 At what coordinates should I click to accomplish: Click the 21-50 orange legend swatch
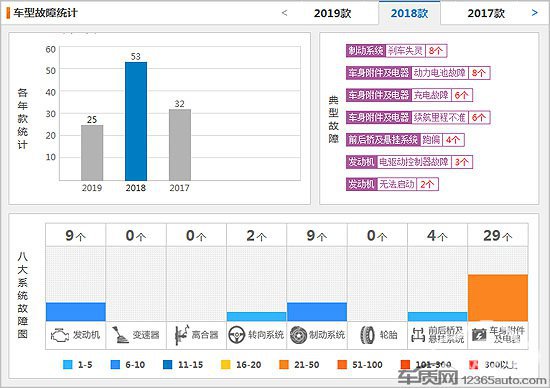[x=284, y=364]
